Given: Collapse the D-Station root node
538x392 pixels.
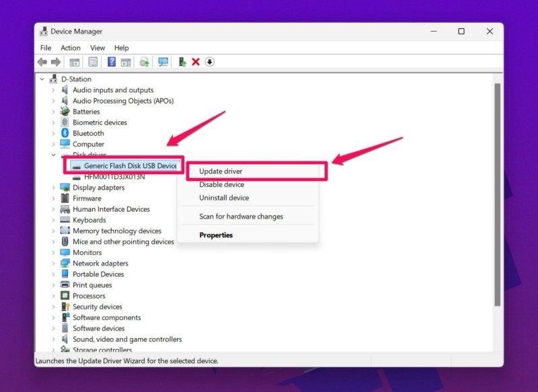Looking at the screenshot, I should 42,79.
